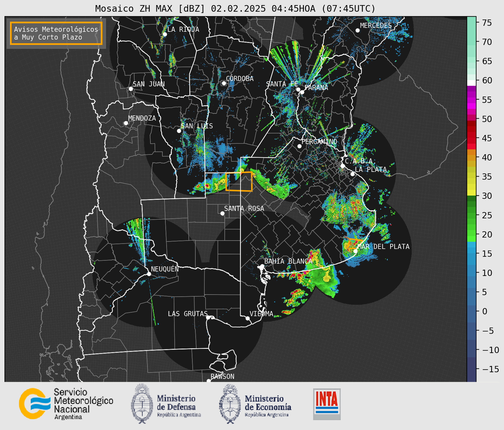The height and width of the screenshot is (430, 504).
Task: Click the 0 value on the dBZ scale
Action: click(x=485, y=311)
